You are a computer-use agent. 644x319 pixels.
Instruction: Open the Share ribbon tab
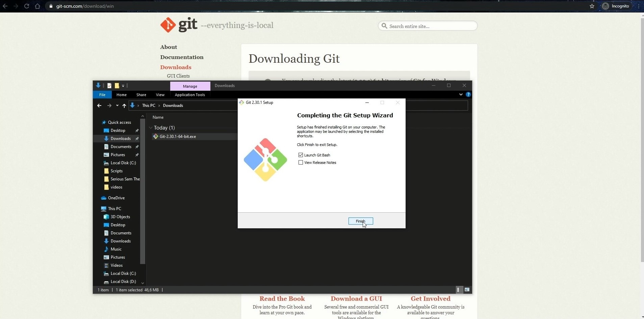pyautogui.click(x=141, y=95)
